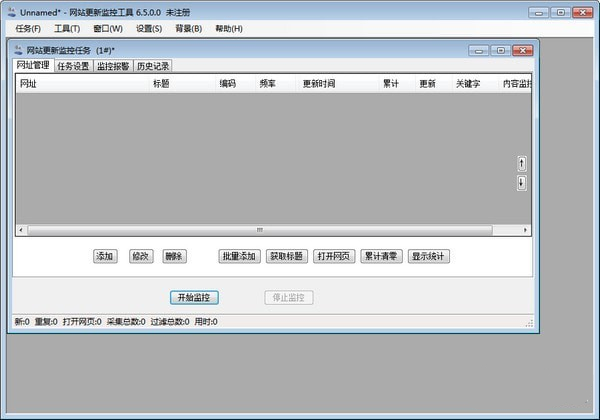The height and width of the screenshot is (420, 600).
Task: Switch to the 任务设置 tab
Action: 73,66
